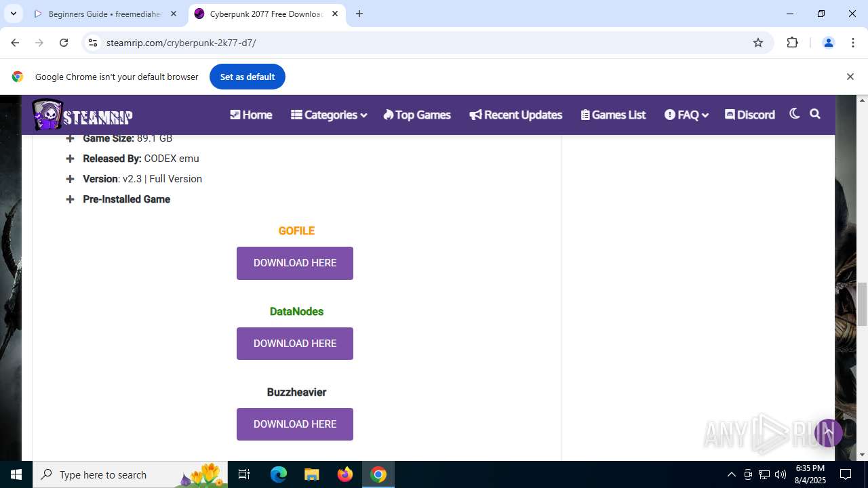This screenshot has width=868, height=488.
Task: Click DataNodes Download Here button
Action: click(x=295, y=344)
